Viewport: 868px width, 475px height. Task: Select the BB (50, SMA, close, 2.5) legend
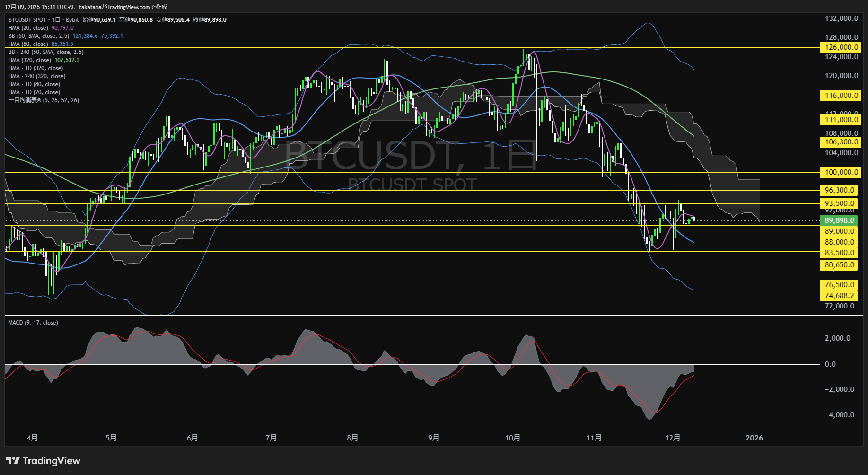click(x=38, y=36)
